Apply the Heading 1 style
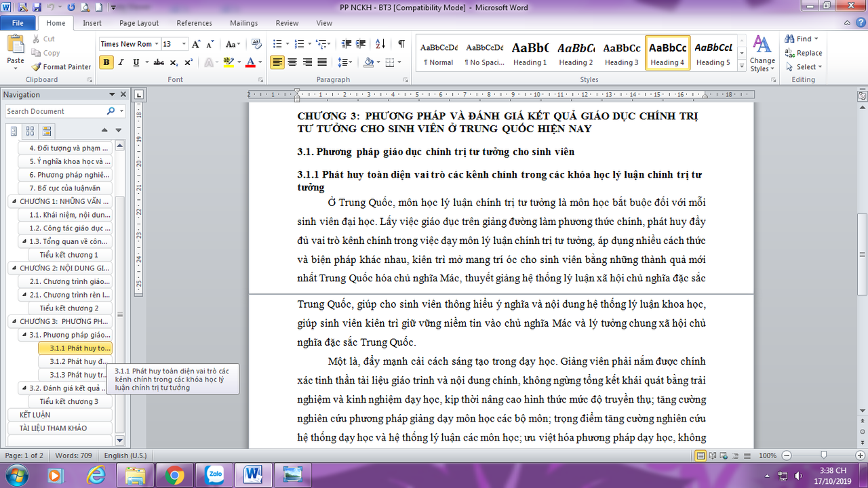The height and width of the screenshot is (488, 868). 530,53
